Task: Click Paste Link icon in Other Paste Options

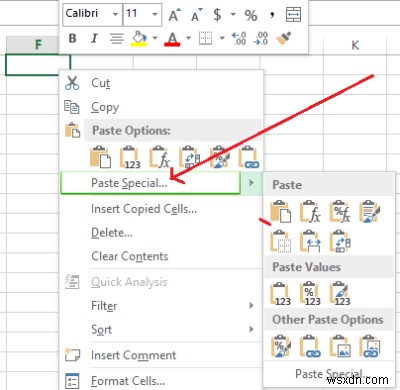Action: point(310,346)
